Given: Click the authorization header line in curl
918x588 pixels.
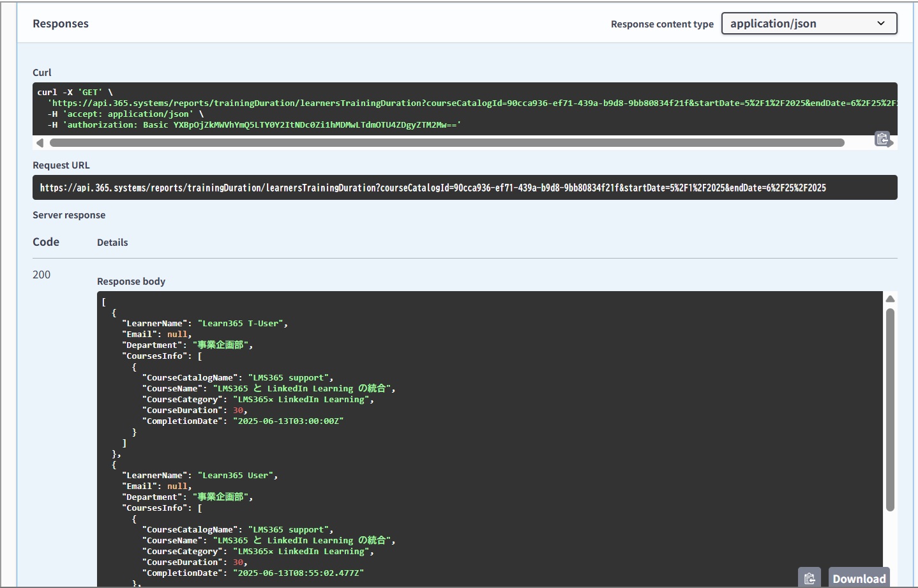Looking at the screenshot, I should point(254,125).
